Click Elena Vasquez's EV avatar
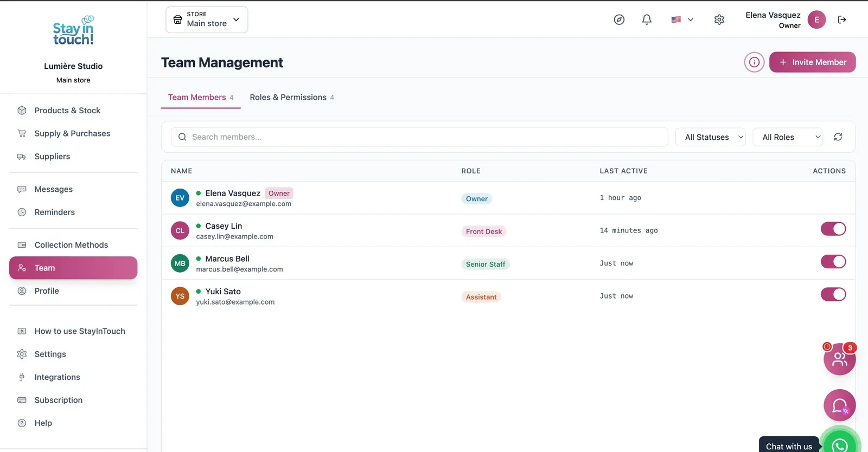 point(180,198)
